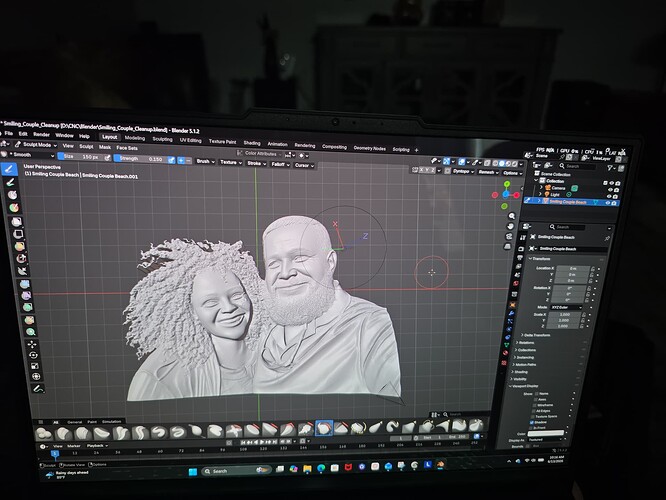Click the Windows Start button
Image resolution: width=666 pixels, height=500 pixels.
tap(192, 472)
